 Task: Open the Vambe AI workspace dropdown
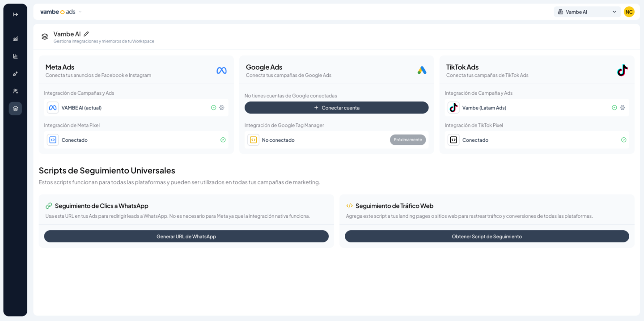pyautogui.click(x=587, y=12)
